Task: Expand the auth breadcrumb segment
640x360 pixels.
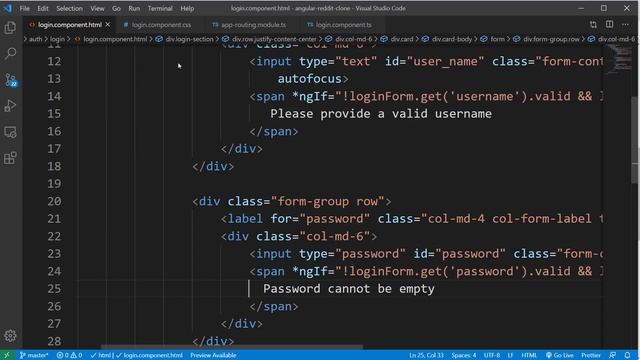Action: [x=36, y=39]
